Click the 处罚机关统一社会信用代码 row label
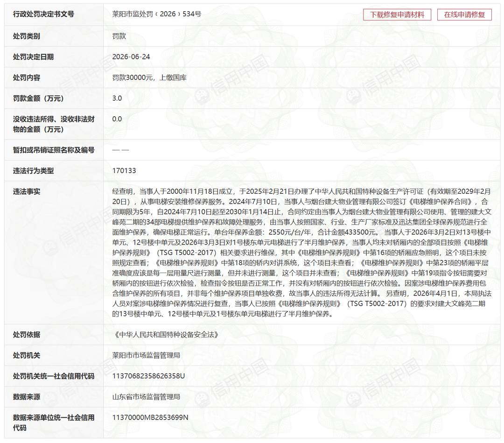The width and height of the screenshot is (504, 443). pos(54,376)
